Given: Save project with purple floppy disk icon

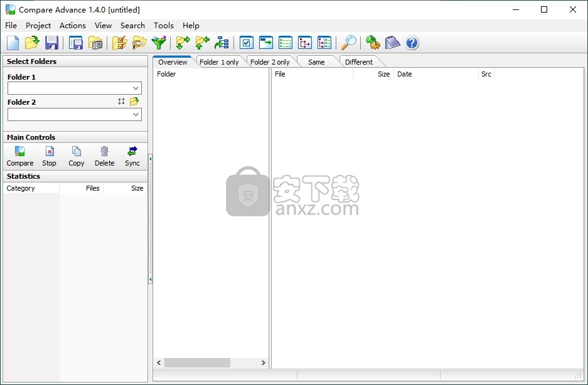Looking at the screenshot, I should 51,43.
